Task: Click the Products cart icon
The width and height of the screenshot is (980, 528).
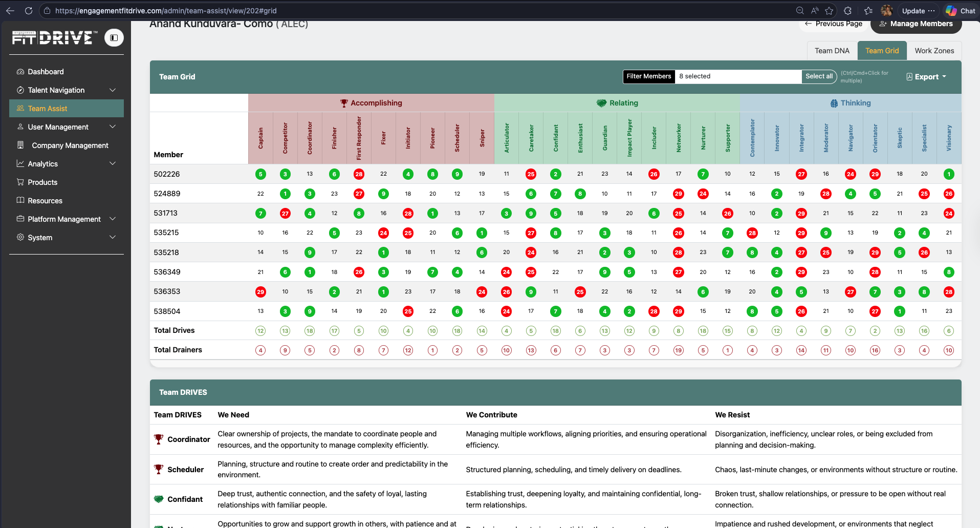Action: pyautogui.click(x=20, y=182)
